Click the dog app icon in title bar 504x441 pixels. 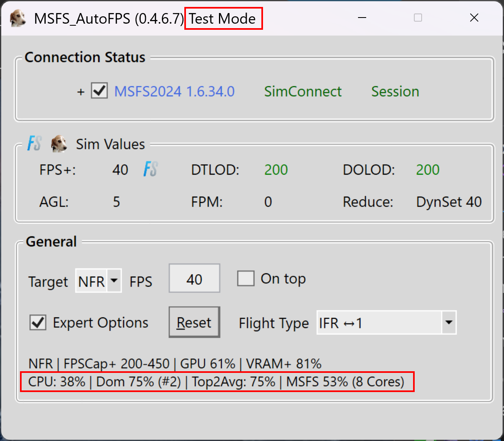18,18
